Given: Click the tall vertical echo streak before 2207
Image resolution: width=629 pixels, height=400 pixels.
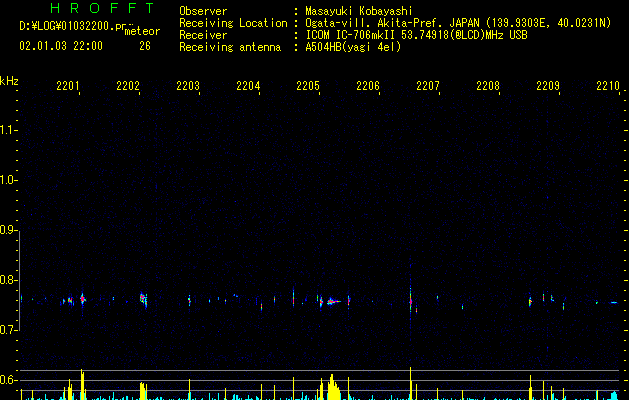Looking at the screenshot, I should click(410, 301).
